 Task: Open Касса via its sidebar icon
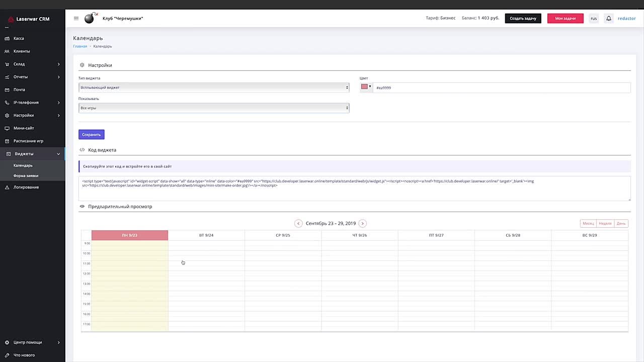point(7,38)
